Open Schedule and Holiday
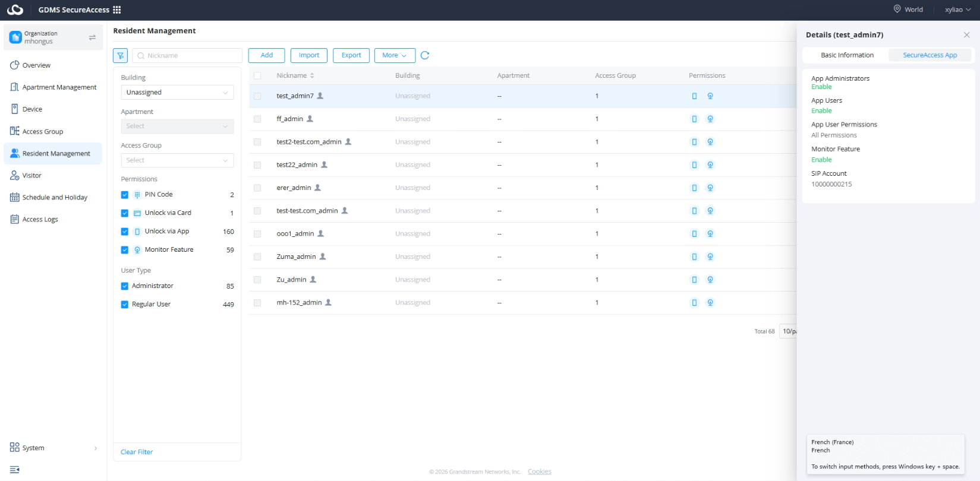This screenshot has width=980, height=481. (x=53, y=198)
